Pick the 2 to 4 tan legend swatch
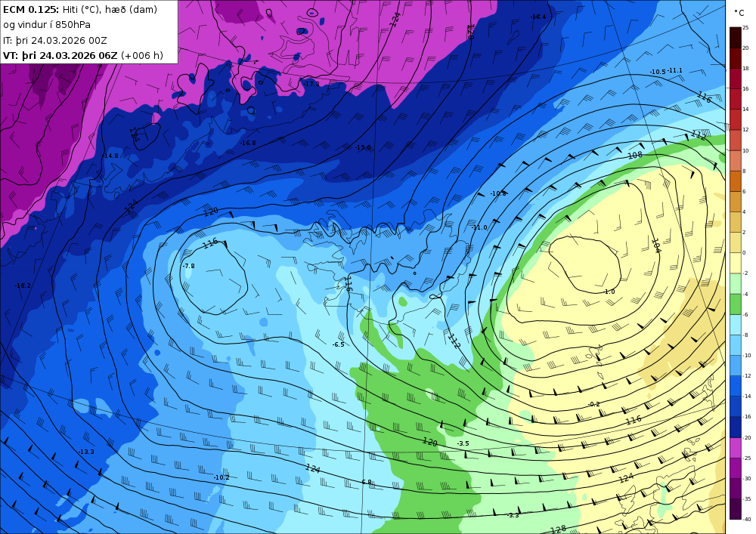 click(736, 222)
